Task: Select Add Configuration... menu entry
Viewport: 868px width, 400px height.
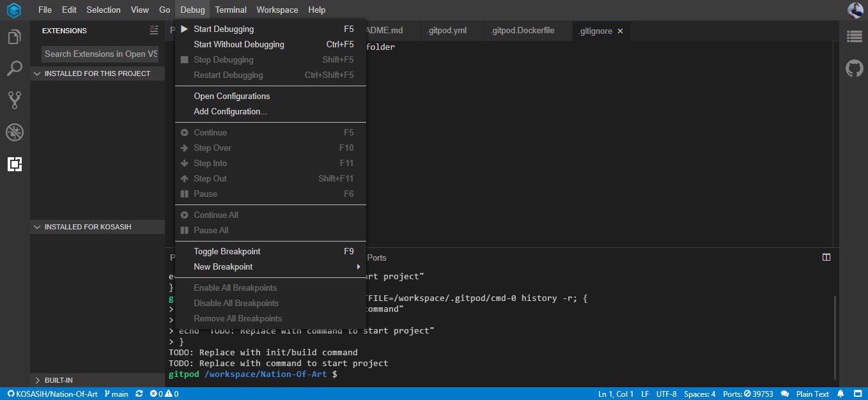Action: 270,111
